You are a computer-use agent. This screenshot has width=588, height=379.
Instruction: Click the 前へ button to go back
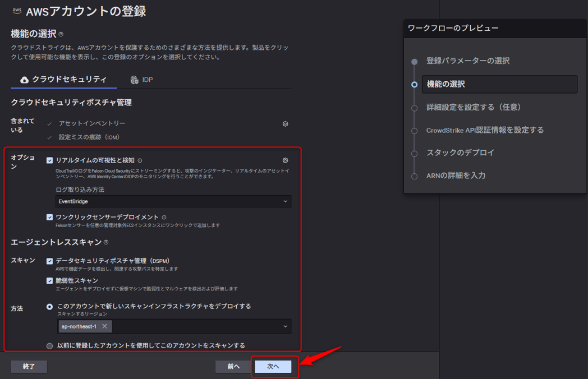pos(233,366)
